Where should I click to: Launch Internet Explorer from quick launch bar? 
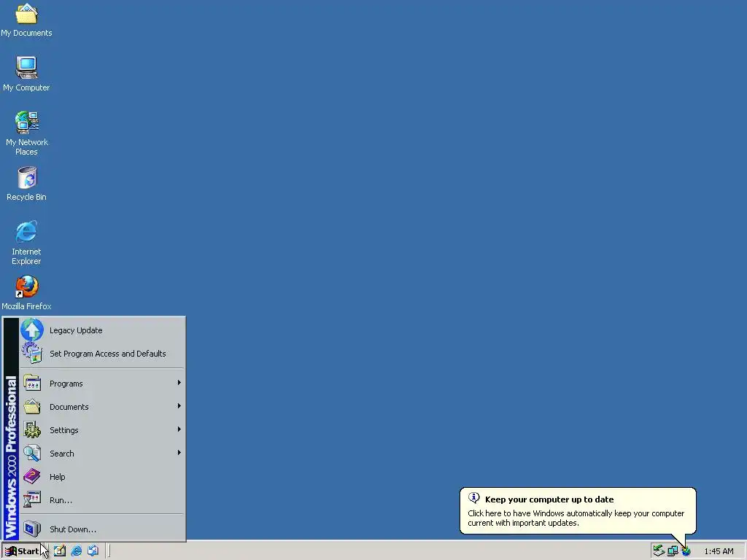pos(76,551)
